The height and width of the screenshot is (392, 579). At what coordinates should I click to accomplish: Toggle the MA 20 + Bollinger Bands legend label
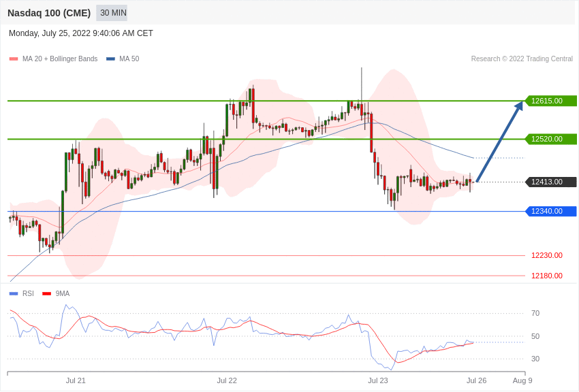[x=60, y=59]
